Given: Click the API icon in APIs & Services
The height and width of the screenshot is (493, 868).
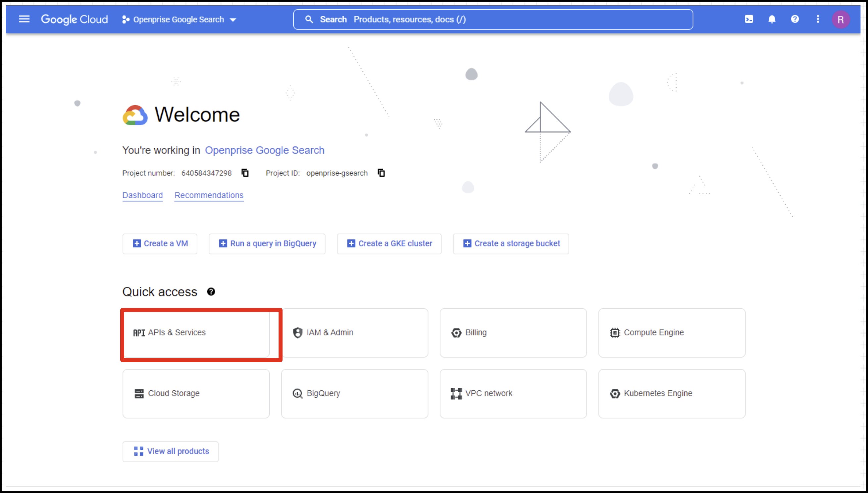Looking at the screenshot, I should (x=139, y=333).
